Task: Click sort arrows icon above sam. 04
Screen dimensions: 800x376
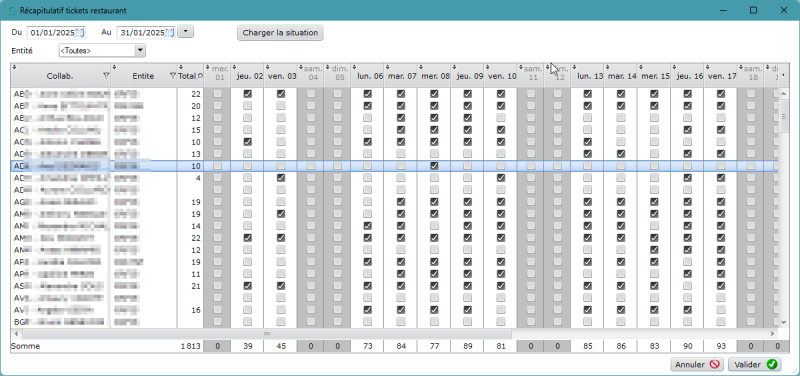Action: coord(301,67)
